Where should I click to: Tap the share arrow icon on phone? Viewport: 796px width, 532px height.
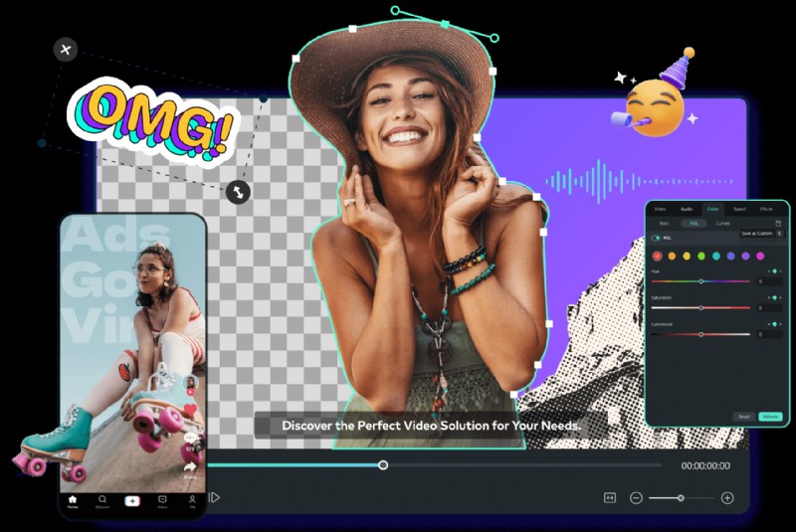pos(190,466)
